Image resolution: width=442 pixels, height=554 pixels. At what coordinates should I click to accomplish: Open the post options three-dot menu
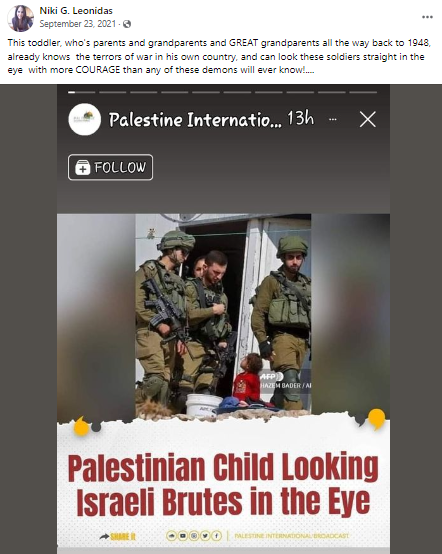click(x=427, y=17)
